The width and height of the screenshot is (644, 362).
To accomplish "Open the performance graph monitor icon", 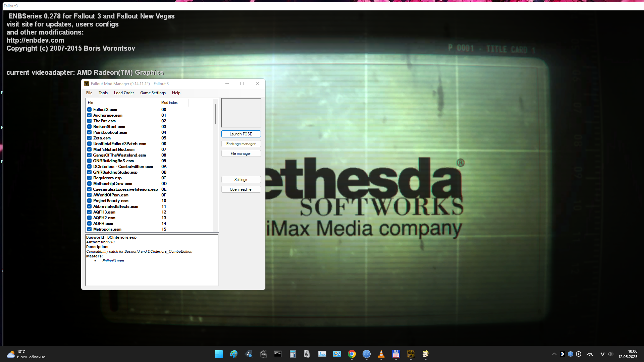I will point(322,354).
